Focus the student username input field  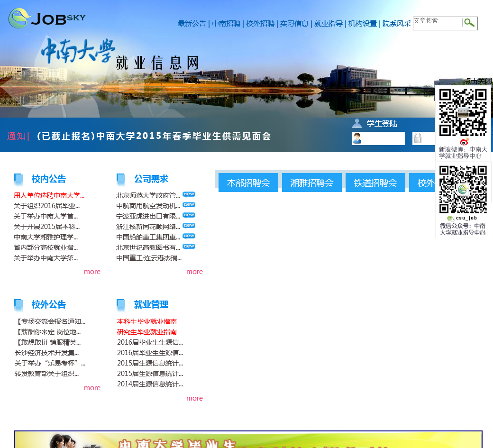coord(378,138)
